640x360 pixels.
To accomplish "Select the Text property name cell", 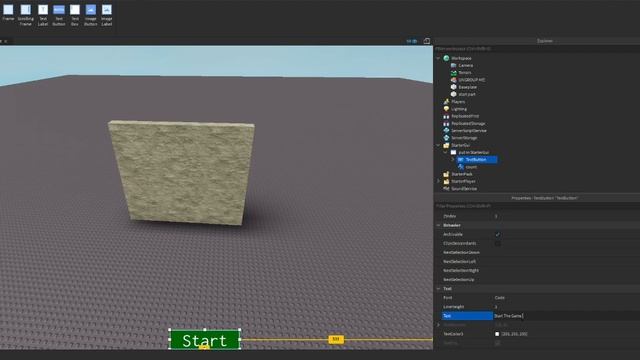I will pyautogui.click(x=467, y=316).
